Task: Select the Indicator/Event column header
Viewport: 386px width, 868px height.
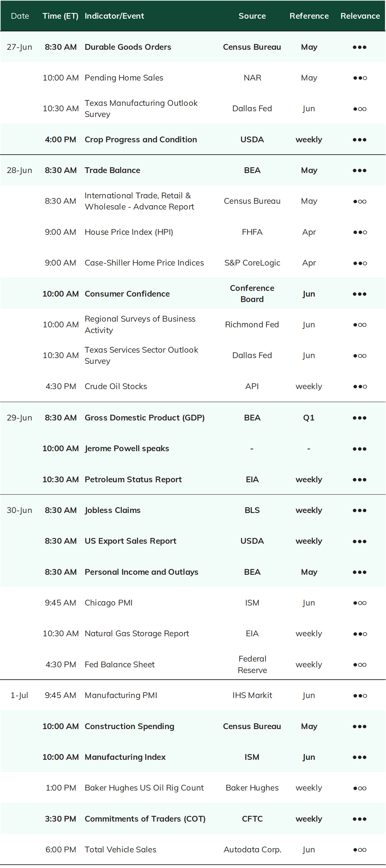Action: point(114,16)
